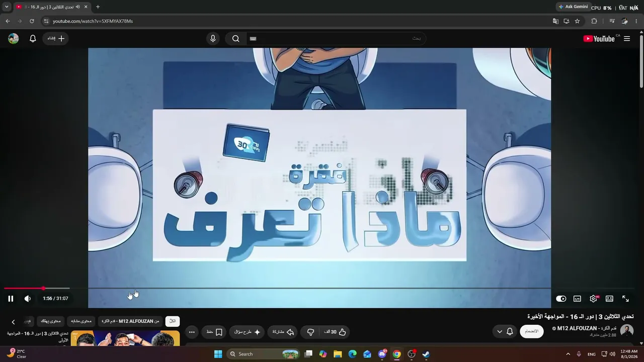Click the Join (الانضمام) button
This screenshot has width=644, height=362.
coord(532,331)
